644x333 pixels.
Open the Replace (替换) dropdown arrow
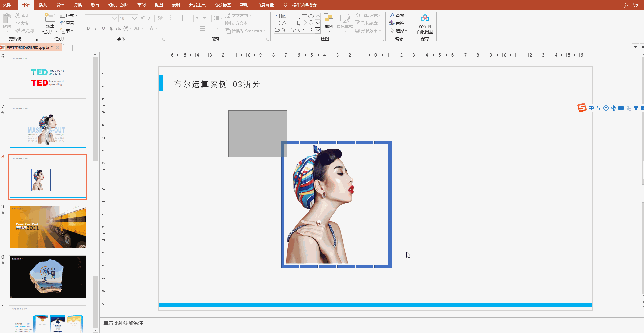(x=408, y=23)
